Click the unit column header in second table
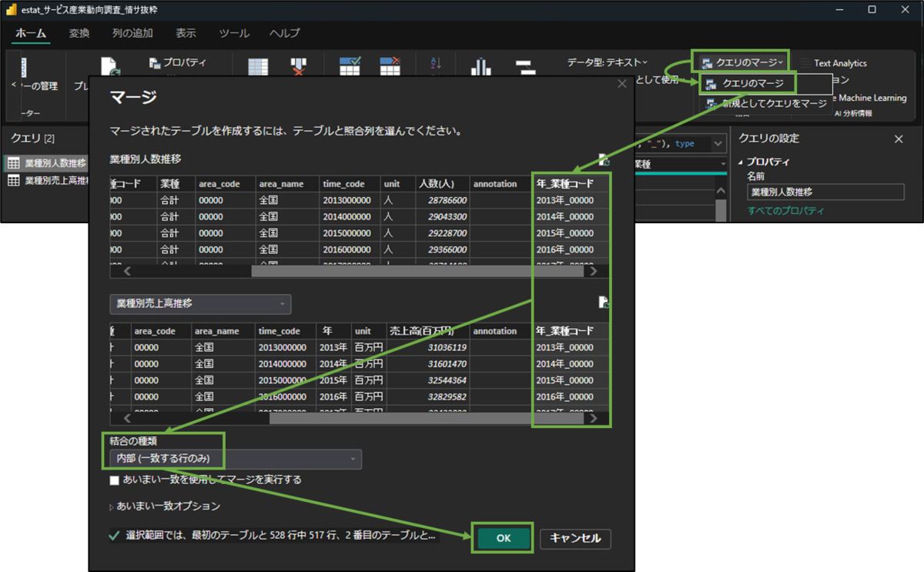This screenshot has height=572, width=924. point(367,331)
